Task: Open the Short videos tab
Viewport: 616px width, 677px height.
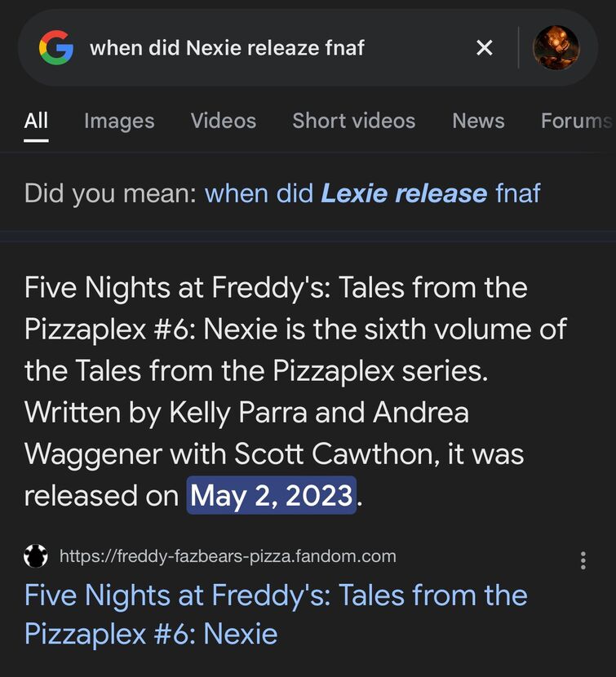Action: (354, 121)
